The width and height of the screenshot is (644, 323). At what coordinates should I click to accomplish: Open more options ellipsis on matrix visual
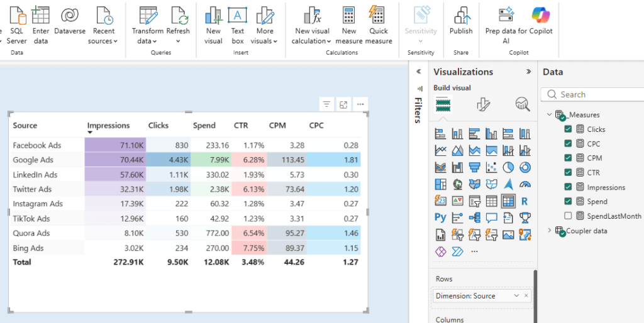tap(360, 105)
